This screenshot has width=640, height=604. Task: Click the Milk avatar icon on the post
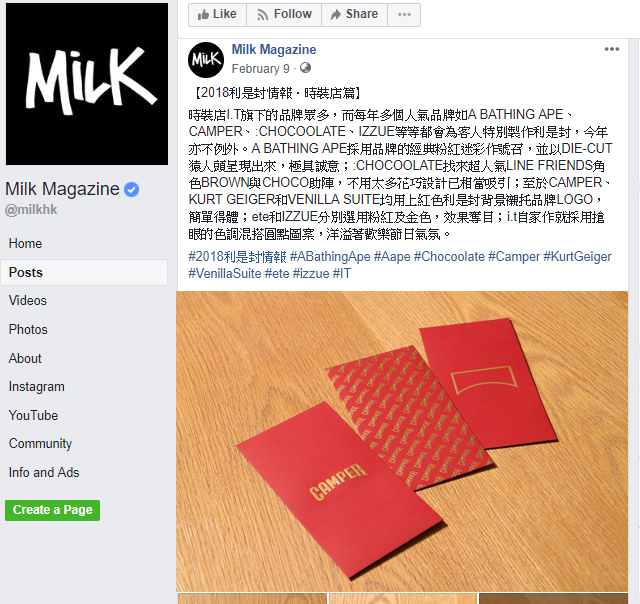point(206,60)
